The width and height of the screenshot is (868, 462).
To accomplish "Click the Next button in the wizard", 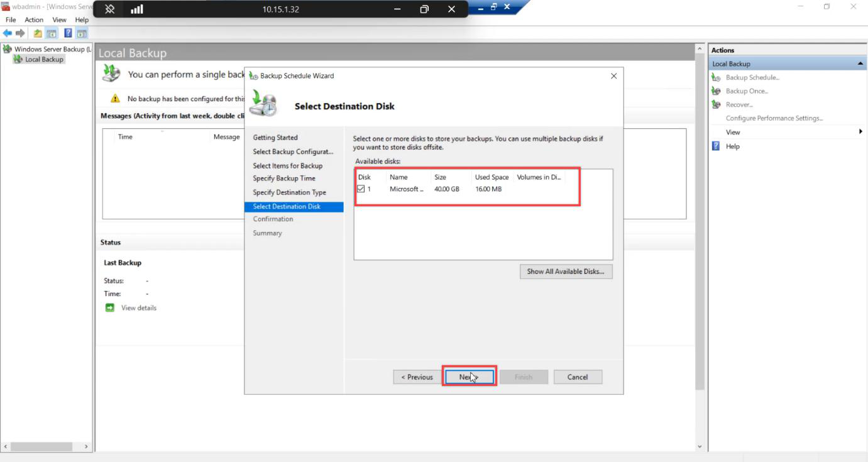I will click(469, 377).
